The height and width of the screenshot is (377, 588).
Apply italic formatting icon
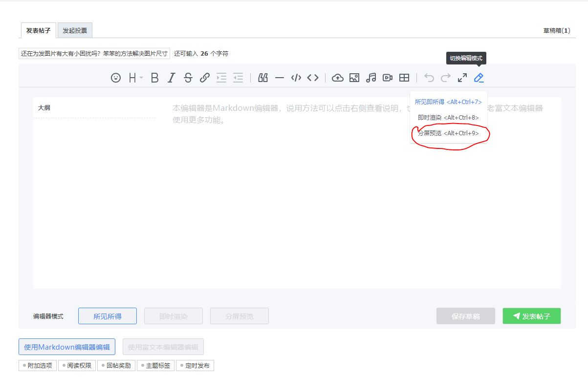(171, 78)
